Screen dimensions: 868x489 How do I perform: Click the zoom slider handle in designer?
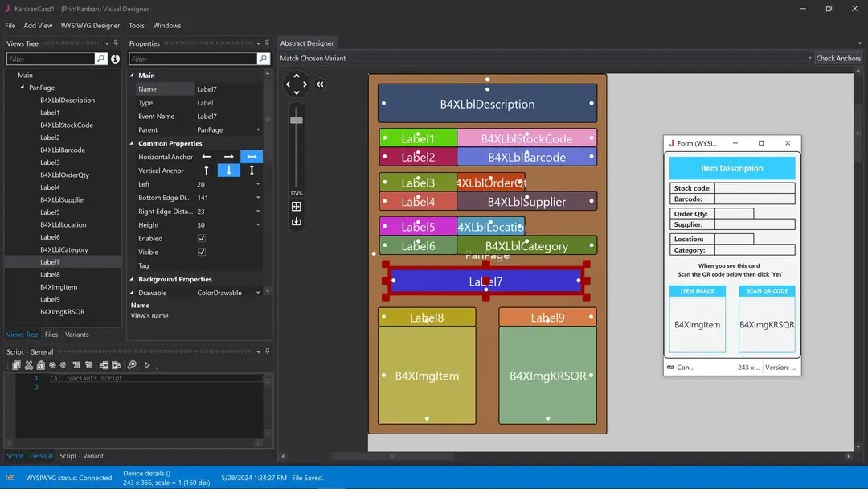[297, 120]
